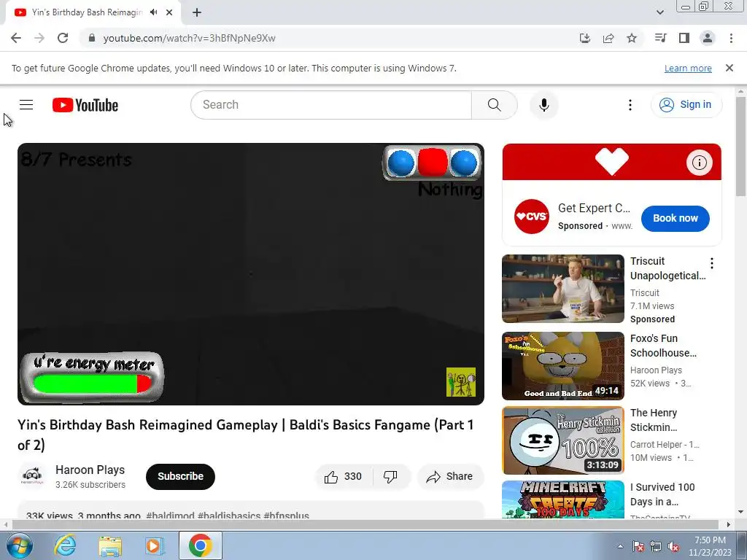
Task: Click the #baldisbasics hashtag
Action: coord(229,516)
